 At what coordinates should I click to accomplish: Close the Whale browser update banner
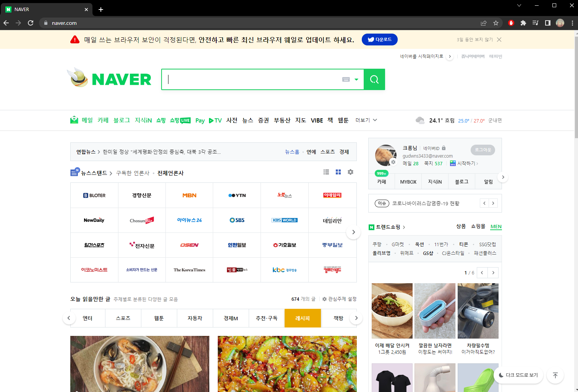[x=499, y=40]
